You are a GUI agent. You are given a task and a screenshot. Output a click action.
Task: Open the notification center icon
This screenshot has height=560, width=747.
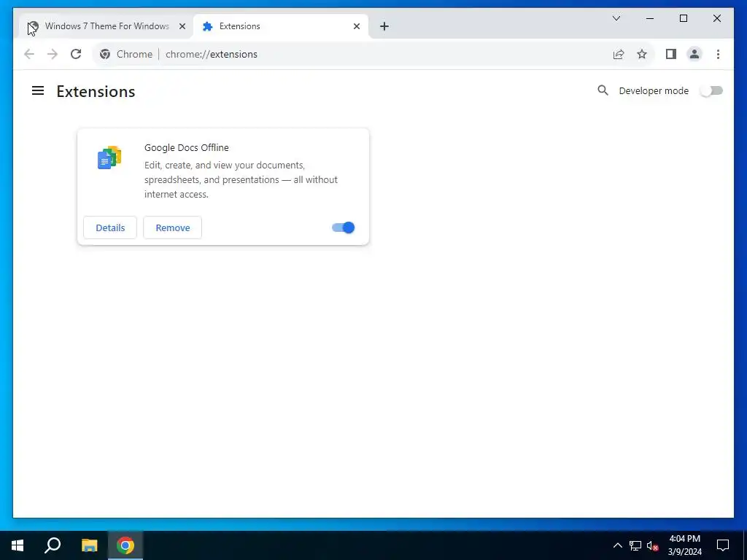(x=723, y=545)
